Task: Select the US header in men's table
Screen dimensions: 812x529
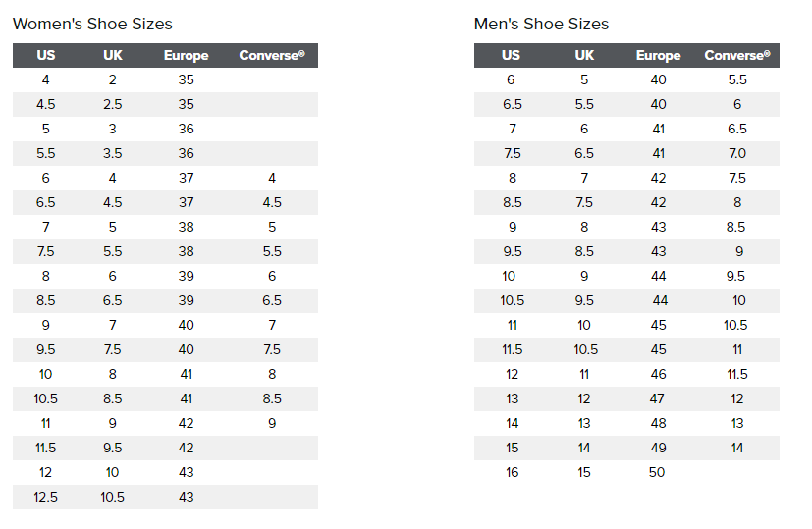Action: (x=511, y=55)
